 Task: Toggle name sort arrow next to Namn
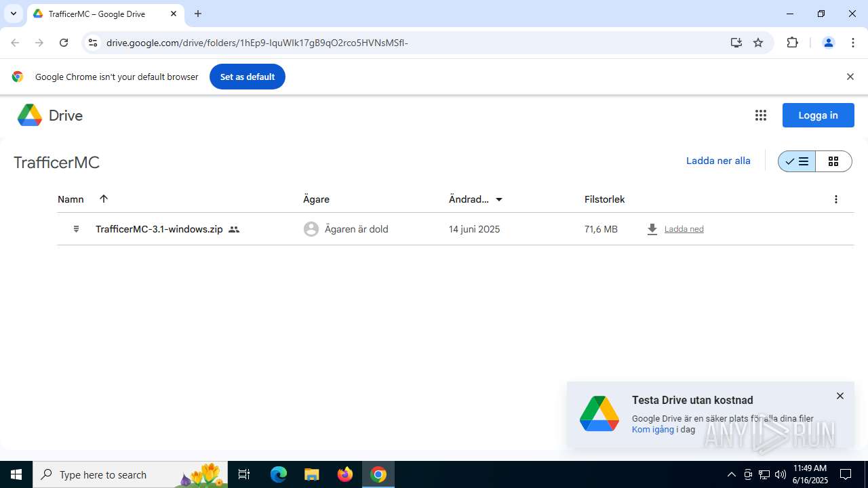(104, 199)
